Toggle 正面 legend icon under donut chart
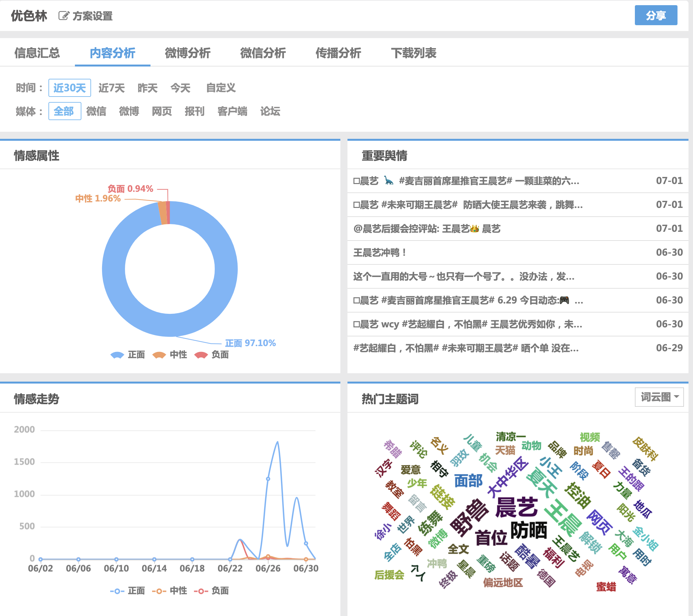This screenshot has width=693, height=616. coord(117,354)
